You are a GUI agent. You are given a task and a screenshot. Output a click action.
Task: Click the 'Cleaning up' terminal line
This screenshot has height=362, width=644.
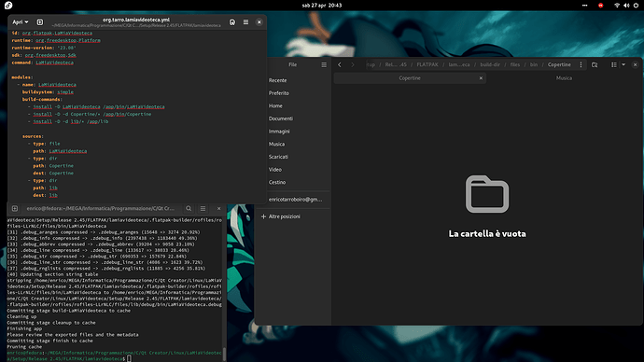tap(21, 316)
